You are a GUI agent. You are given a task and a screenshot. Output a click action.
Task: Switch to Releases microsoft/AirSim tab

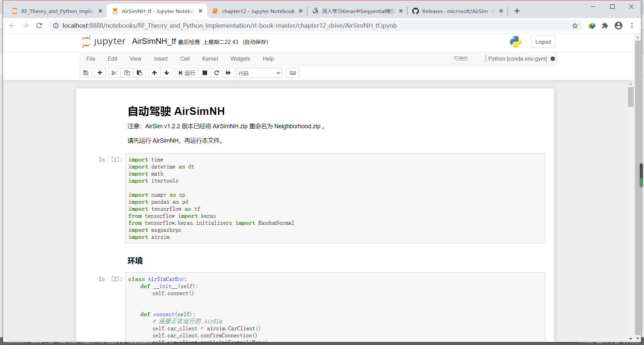tap(458, 11)
